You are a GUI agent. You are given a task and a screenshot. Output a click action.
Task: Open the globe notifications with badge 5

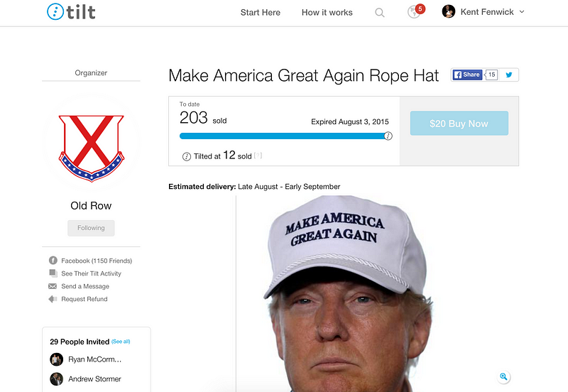(x=416, y=11)
